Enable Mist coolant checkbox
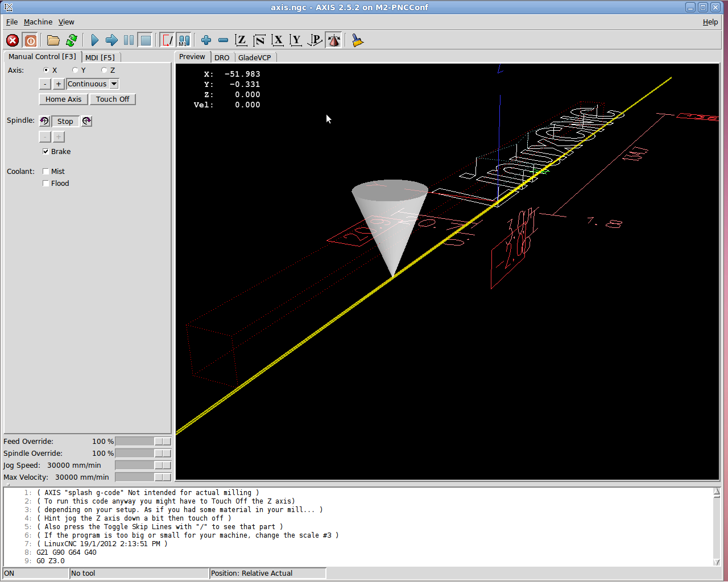This screenshot has height=582, width=728. (45, 172)
